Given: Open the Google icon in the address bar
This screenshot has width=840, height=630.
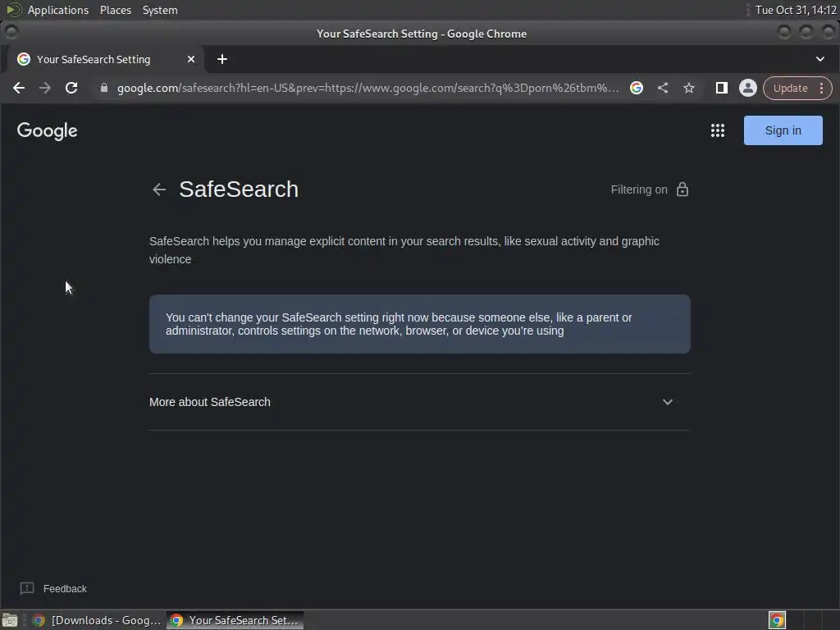Looking at the screenshot, I should pyautogui.click(x=637, y=88).
